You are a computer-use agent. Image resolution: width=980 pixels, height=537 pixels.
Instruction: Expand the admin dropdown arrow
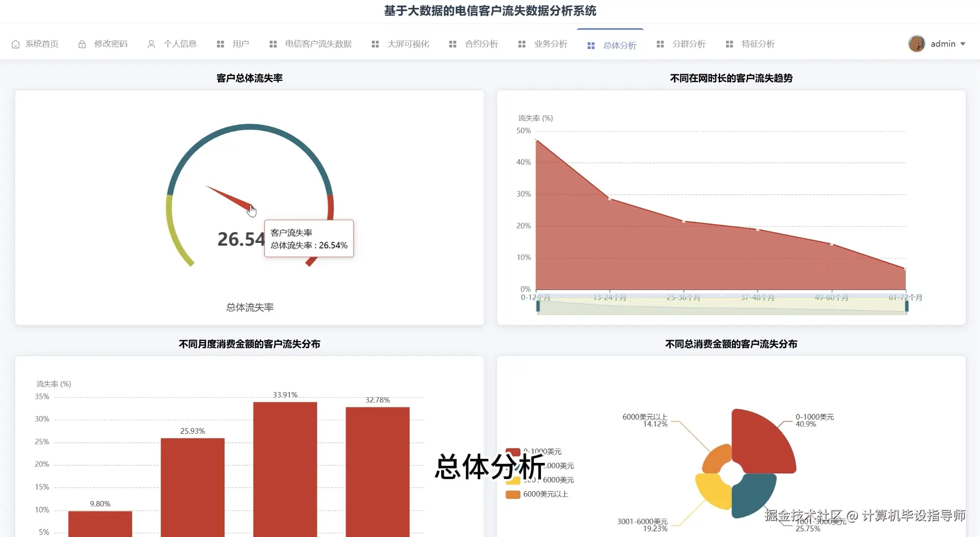pyautogui.click(x=963, y=44)
